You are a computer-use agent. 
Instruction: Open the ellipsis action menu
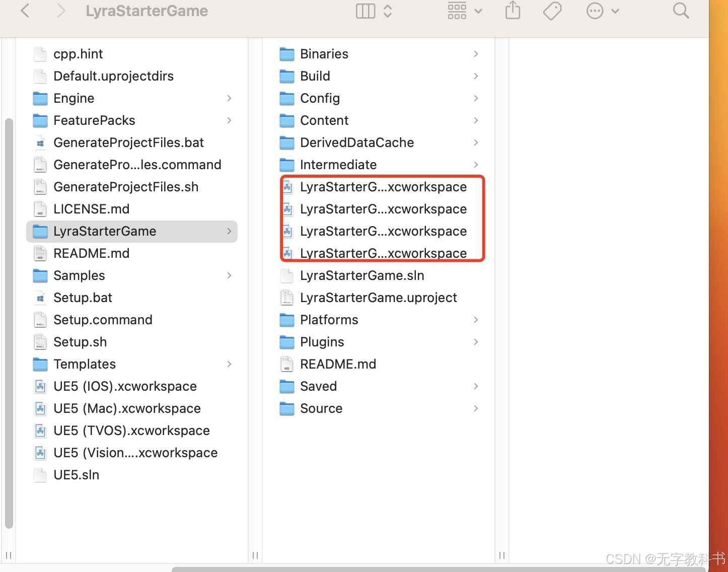602,11
